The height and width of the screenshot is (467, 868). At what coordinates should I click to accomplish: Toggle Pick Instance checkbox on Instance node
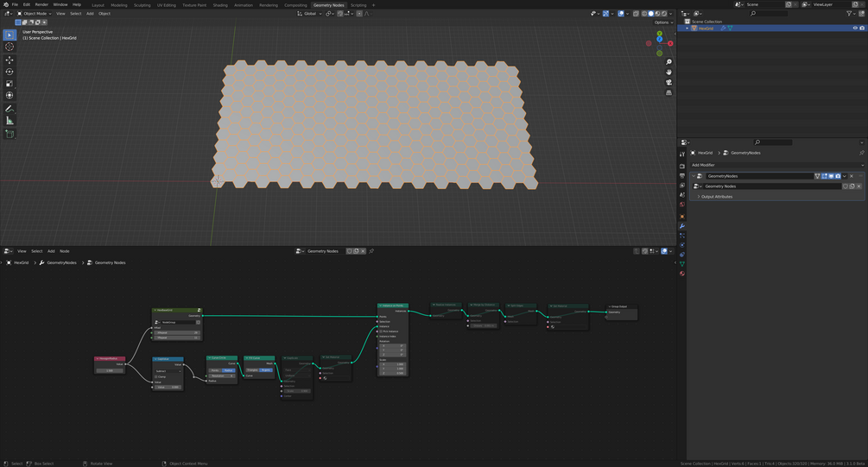(x=381, y=331)
